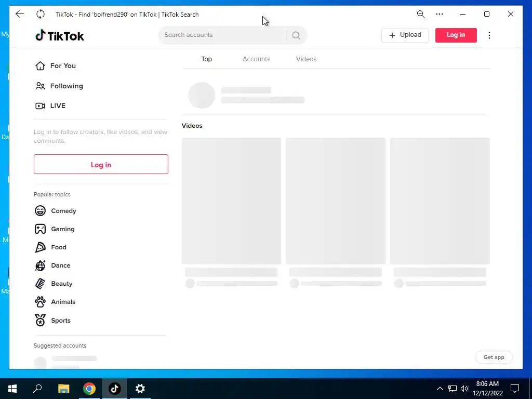Image resolution: width=532 pixels, height=399 pixels.
Task: Open Settings gear in the taskbar
Action: (x=140, y=389)
